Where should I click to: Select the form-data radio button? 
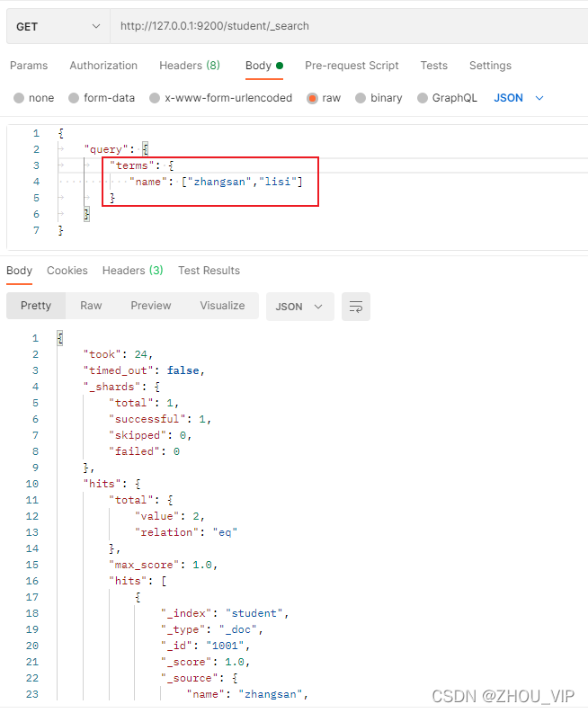click(x=74, y=98)
